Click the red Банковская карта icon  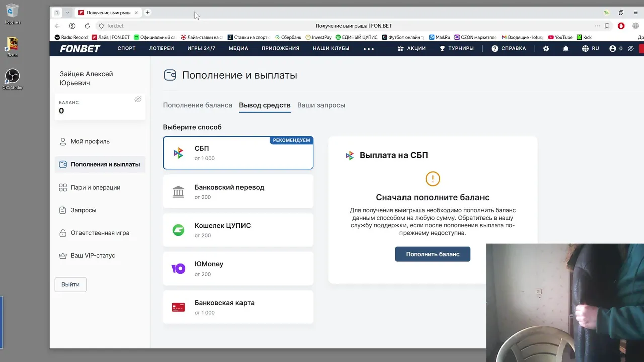coord(178,307)
